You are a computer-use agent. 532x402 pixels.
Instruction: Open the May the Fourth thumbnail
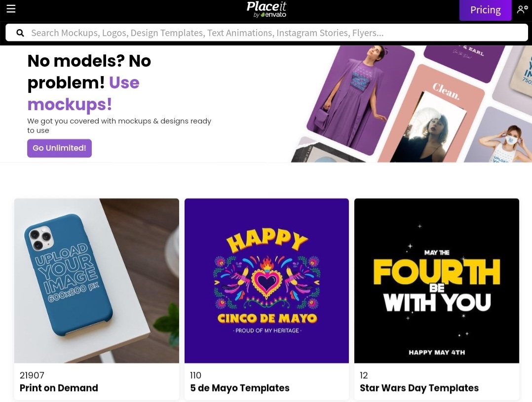437,281
